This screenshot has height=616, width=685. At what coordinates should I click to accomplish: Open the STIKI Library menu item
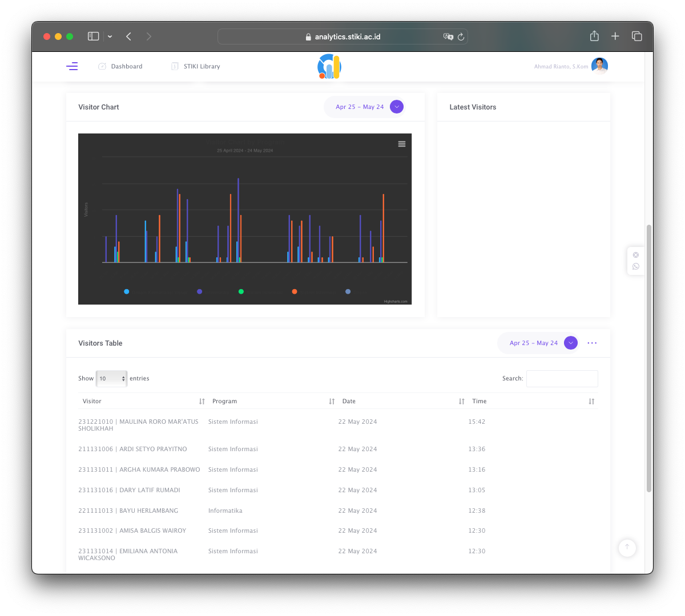(x=196, y=67)
